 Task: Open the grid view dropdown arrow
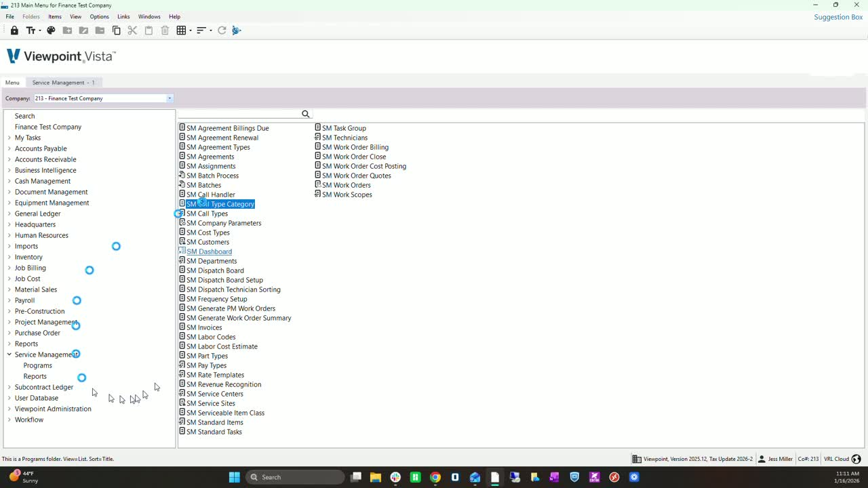tap(191, 30)
